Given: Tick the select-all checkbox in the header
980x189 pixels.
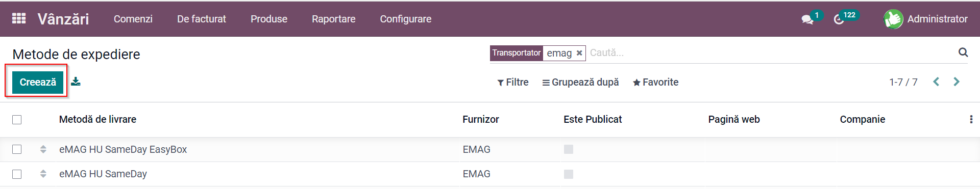Looking at the screenshot, I should [x=17, y=120].
